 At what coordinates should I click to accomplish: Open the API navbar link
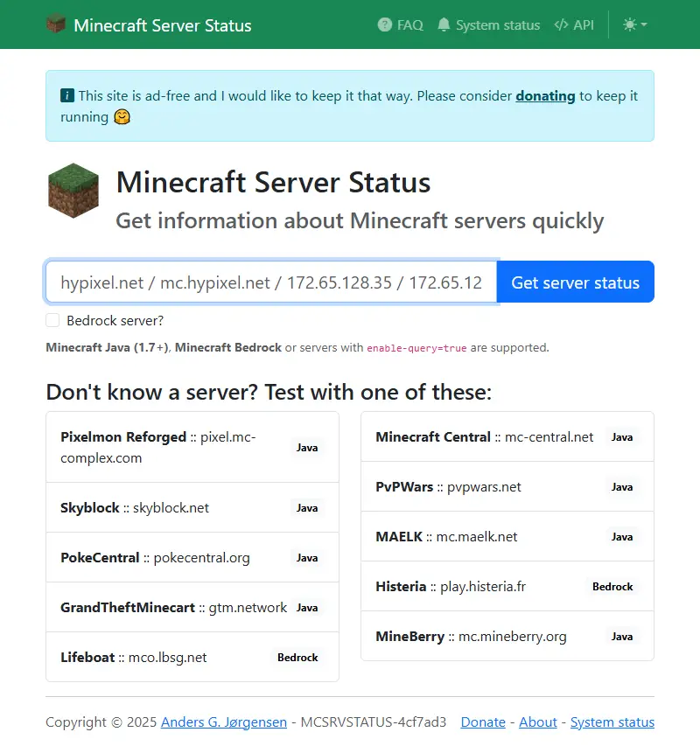click(x=574, y=24)
